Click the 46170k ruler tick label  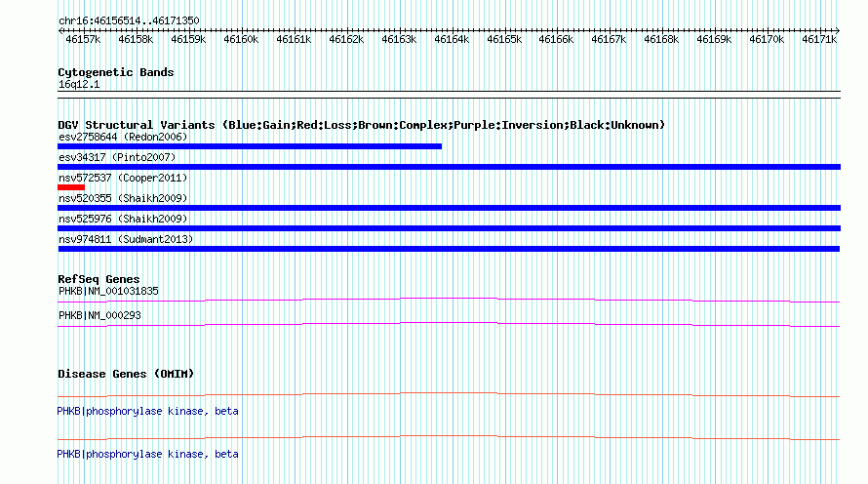click(x=767, y=39)
